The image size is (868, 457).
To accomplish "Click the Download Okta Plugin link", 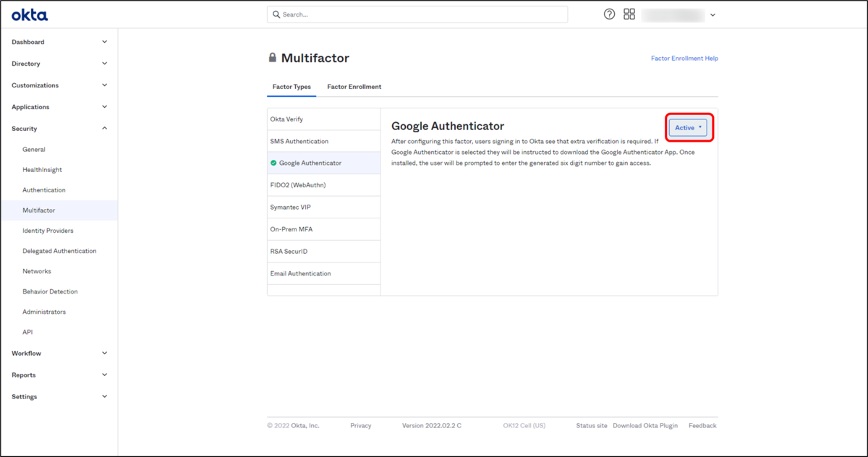I will 645,426.
